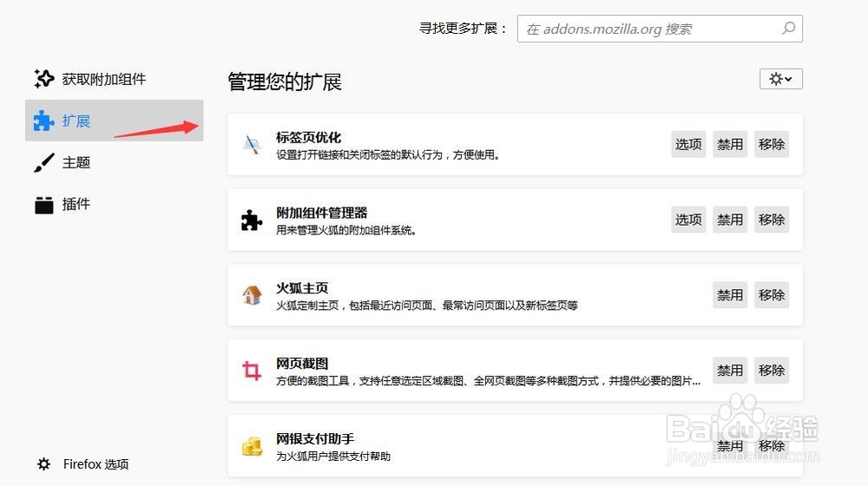Image resolution: width=868 pixels, height=486 pixels.
Task: Click the gold coins icon of 网银支付助手
Action: [x=252, y=446]
